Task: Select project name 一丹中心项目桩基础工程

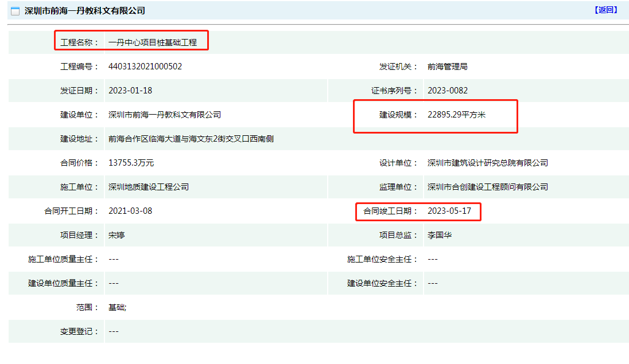Action: [153, 42]
